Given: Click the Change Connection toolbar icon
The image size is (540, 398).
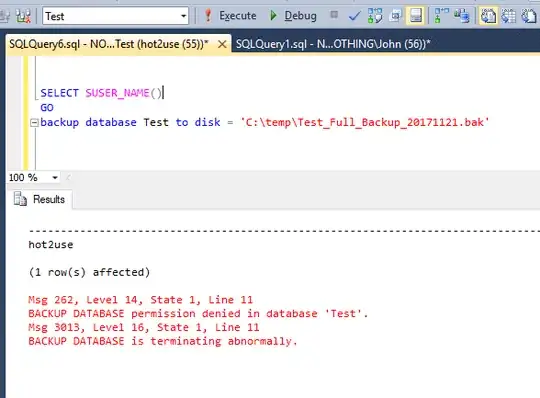Looking at the screenshot, I should (x=23, y=16).
